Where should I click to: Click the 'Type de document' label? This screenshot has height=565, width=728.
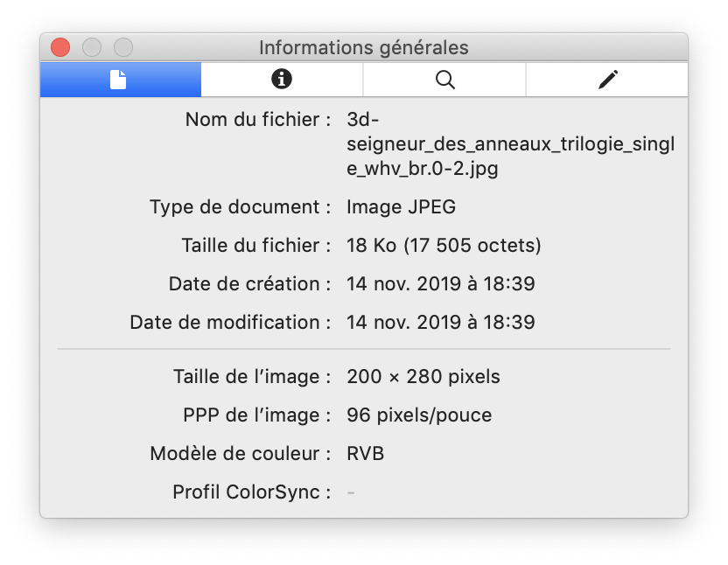[x=240, y=207]
